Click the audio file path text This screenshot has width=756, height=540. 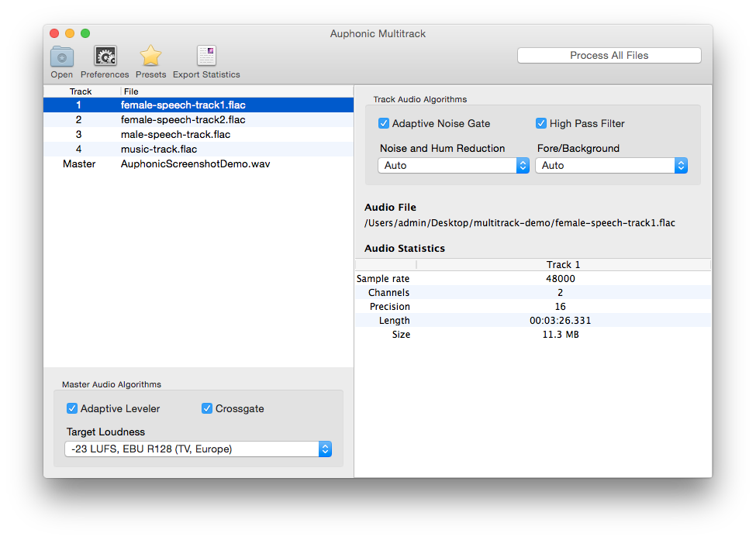pyautogui.click(x=520, y=223)
